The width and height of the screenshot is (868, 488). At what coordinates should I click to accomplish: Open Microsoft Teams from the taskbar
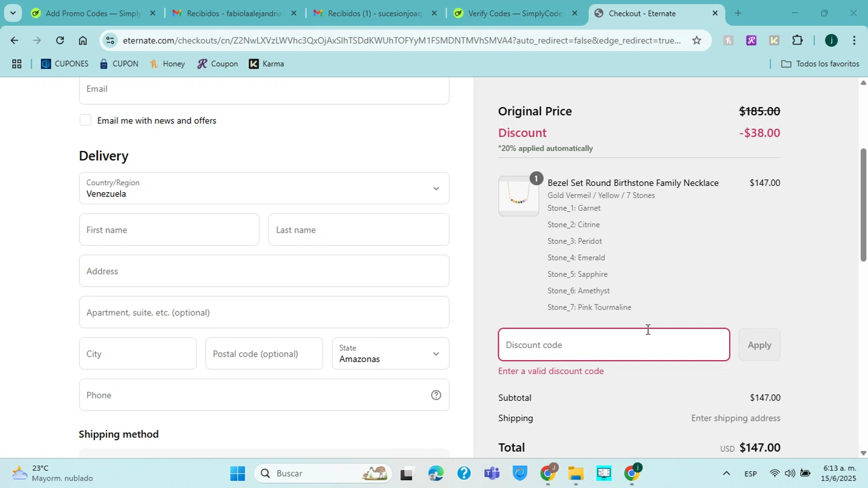[x=492, y=474]
